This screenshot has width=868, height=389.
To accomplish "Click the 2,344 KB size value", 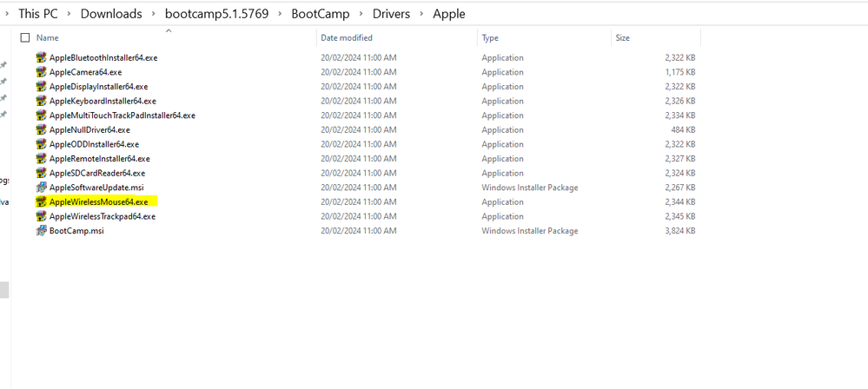I will (680, 201).
